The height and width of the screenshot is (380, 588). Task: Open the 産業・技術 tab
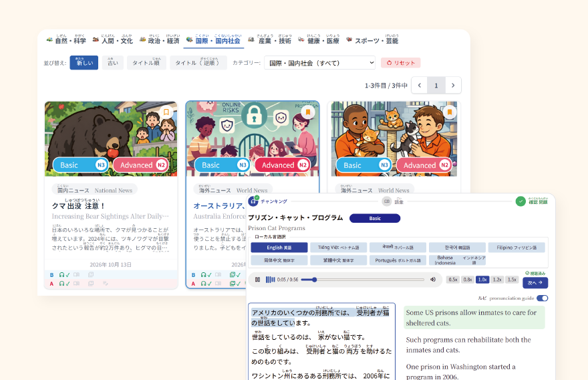coord(270,39)
